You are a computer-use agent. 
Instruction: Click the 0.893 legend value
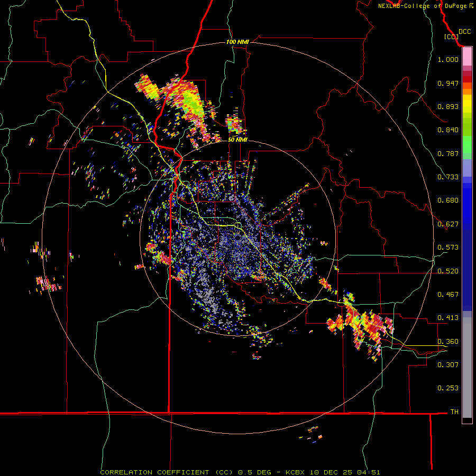click(448, 106)
